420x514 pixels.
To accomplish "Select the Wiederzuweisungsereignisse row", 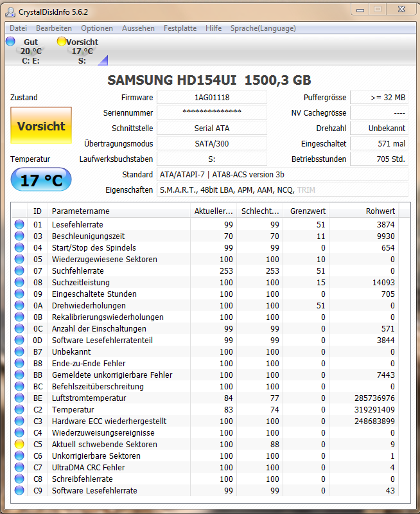I will (x=206, y=432).
